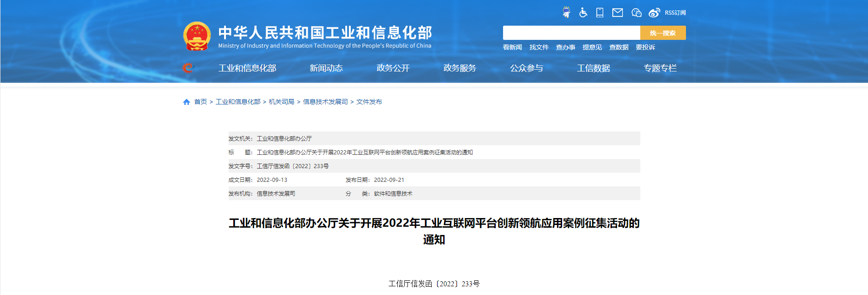868x295 pixels.
Task: Select the 政务服务 menu item
Action: [x=460, y=68]
